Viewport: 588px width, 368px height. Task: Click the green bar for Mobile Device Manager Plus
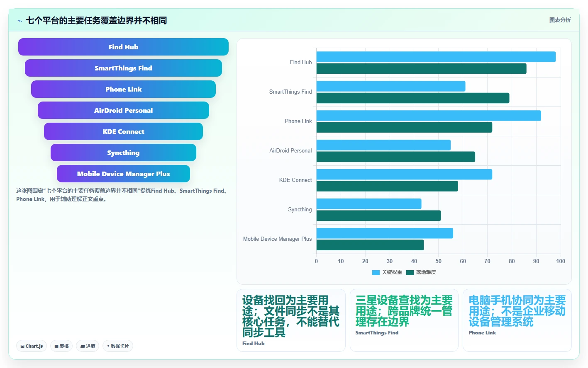click(x=370, y=245)
